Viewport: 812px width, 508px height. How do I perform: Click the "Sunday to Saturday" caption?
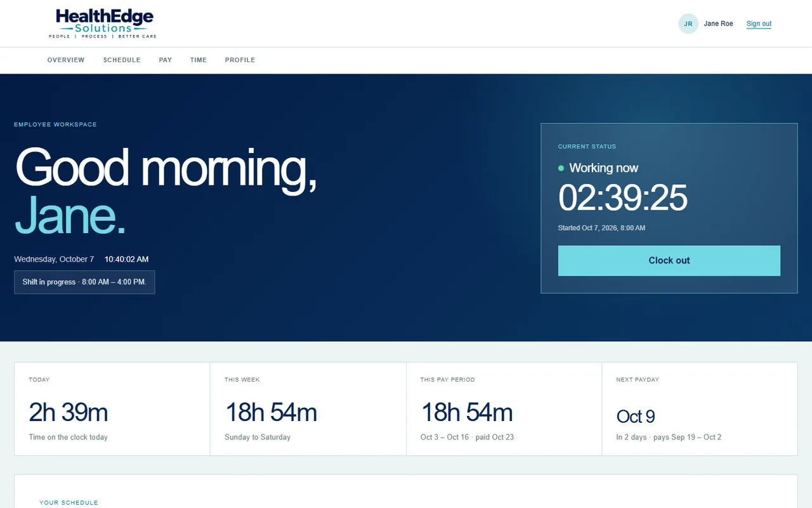pos(258,437)
